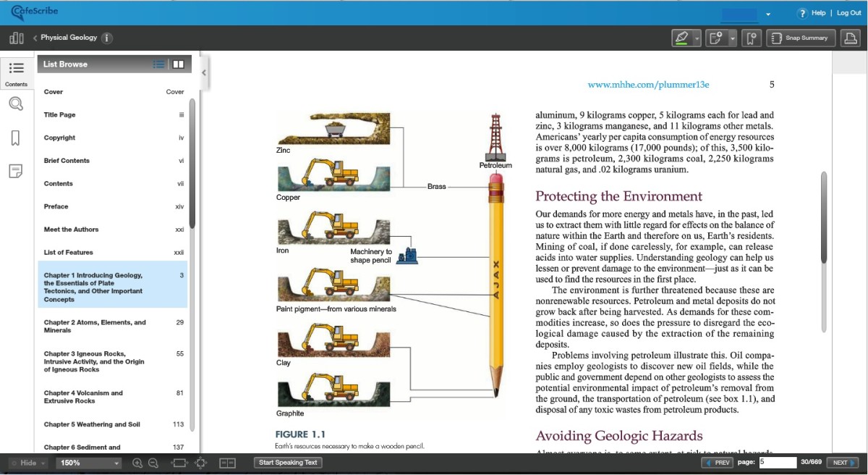Zoom out of the page
This screenshot has width=868, height=475.
[153, 463]
